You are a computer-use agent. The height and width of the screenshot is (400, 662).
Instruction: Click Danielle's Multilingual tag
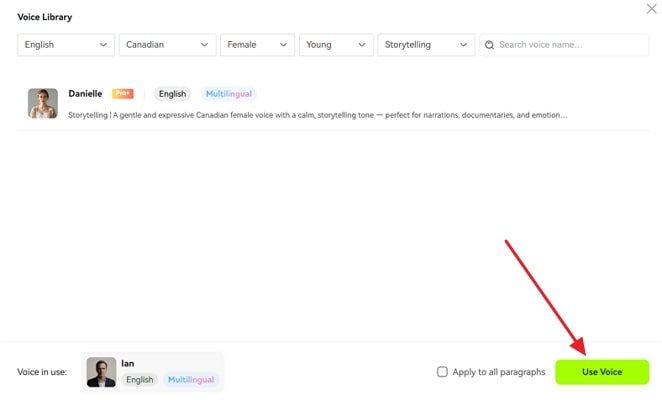[229, 94]
